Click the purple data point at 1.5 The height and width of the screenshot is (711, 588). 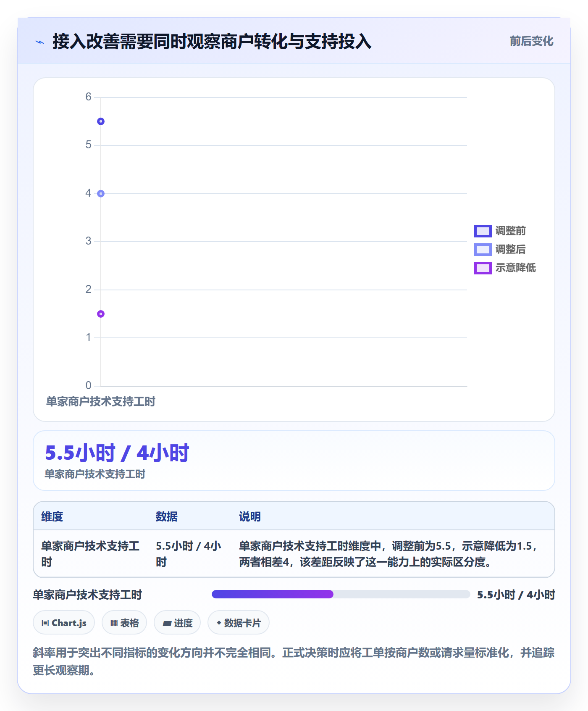pos(101,314)
